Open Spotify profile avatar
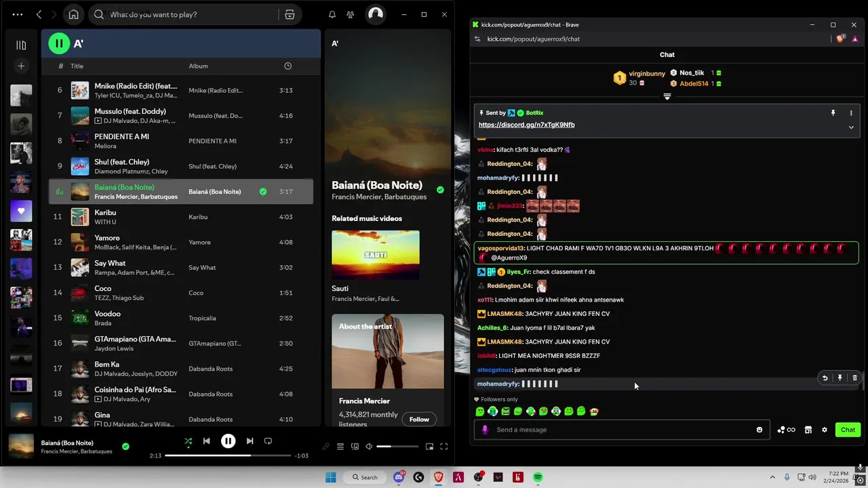 pyautogui.click(x=376, y=14)
